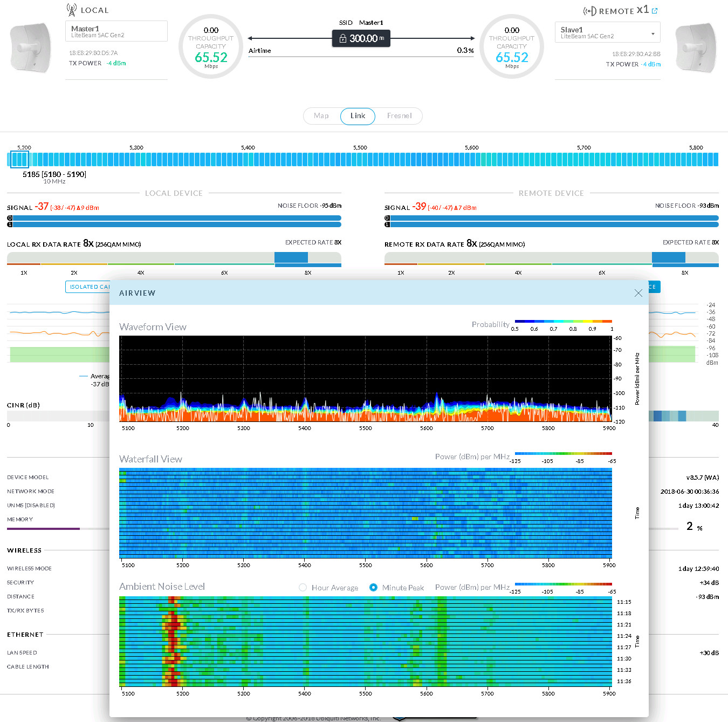
Task: Click the remote LiteBeam device image
Action: [696, 47]
